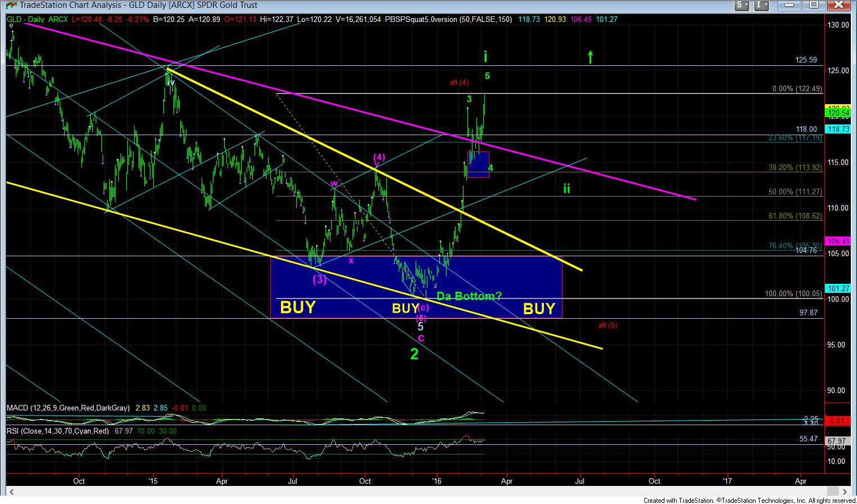Click the BUY label next to (3)
This screenshot has height=504, width=857.
coord(298,307)
